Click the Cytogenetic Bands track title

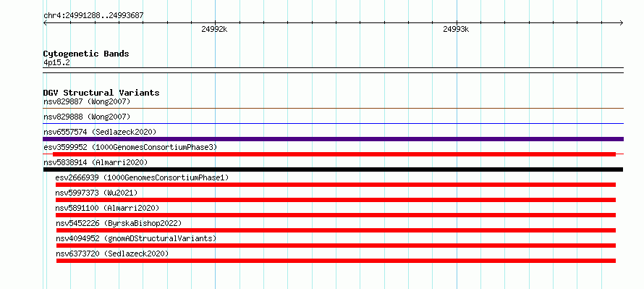[86, 54]
